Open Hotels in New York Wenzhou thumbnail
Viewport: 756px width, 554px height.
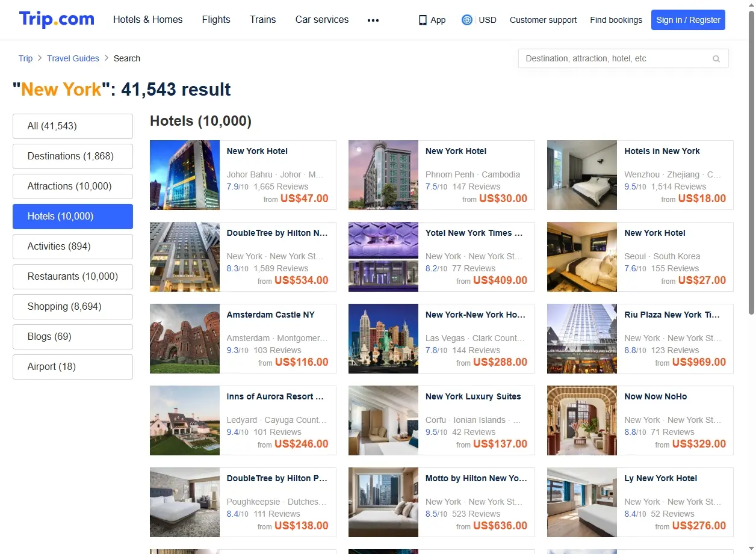[x=582, y=175]
